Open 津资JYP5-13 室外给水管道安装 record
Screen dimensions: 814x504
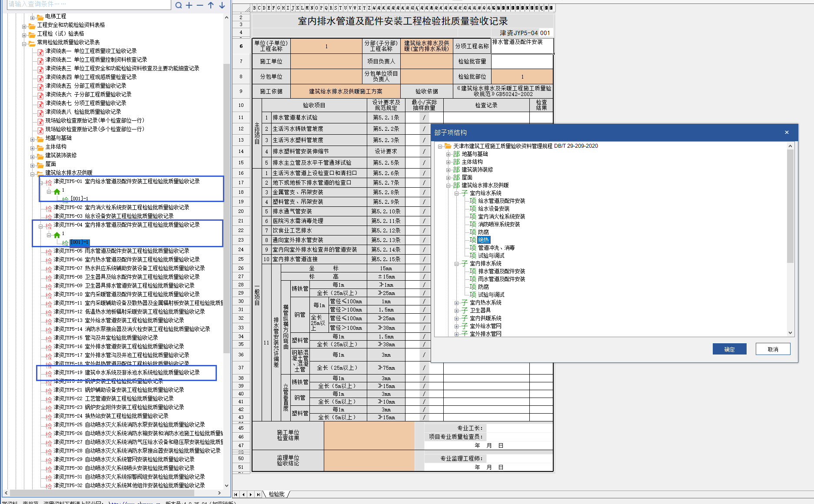click(x=119, y=320)
